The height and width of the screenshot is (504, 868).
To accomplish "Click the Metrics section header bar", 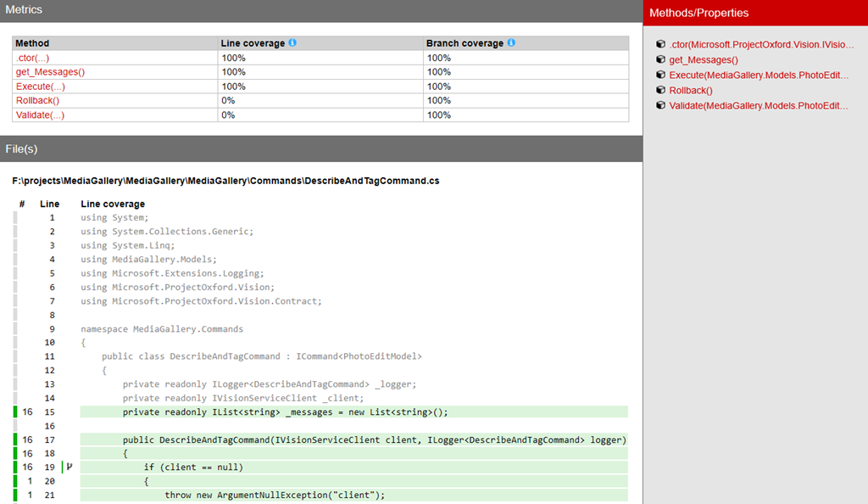I will (x=321, y=10).
